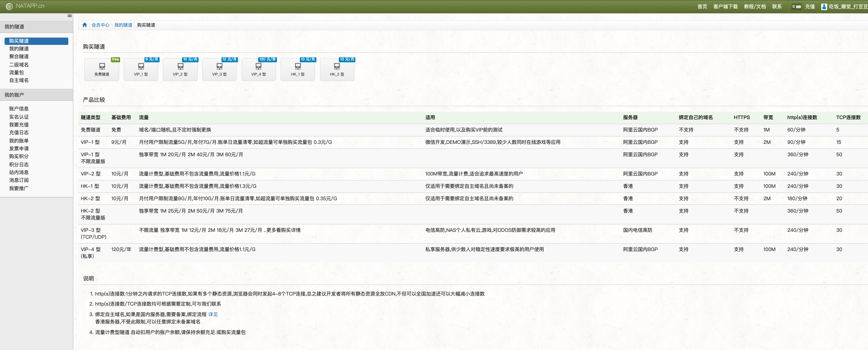
Task: Select the VIP_2 型 tunnel card
Action: tap(180, 69)
